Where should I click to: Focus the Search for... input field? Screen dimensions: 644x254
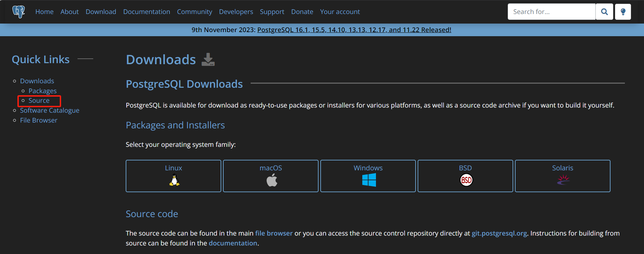click(x=551, y=12)
